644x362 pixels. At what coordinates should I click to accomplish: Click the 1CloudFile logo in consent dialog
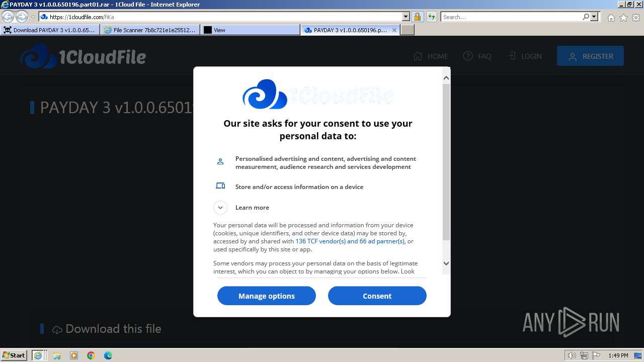point(318,94)
